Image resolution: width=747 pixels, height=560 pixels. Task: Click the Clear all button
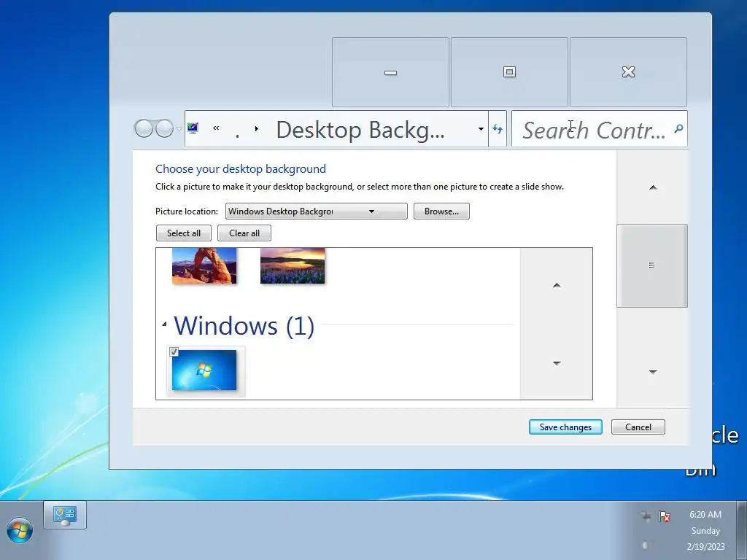pos(244,233)
